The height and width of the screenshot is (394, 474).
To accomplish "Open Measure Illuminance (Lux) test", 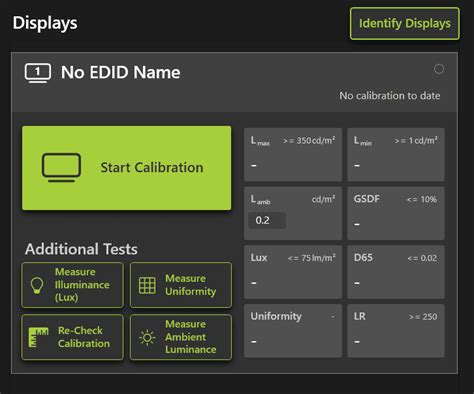I will [72, 285].
